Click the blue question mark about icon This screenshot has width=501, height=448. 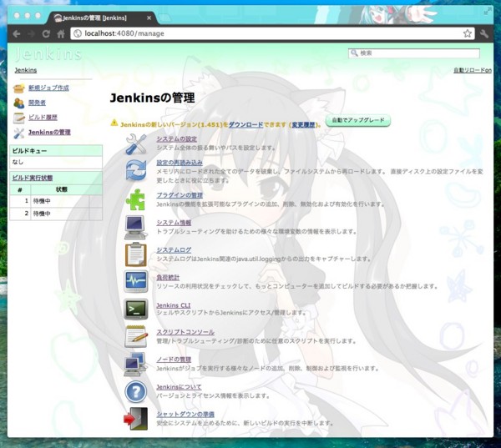pyautogui.click(x=136, y=391)
